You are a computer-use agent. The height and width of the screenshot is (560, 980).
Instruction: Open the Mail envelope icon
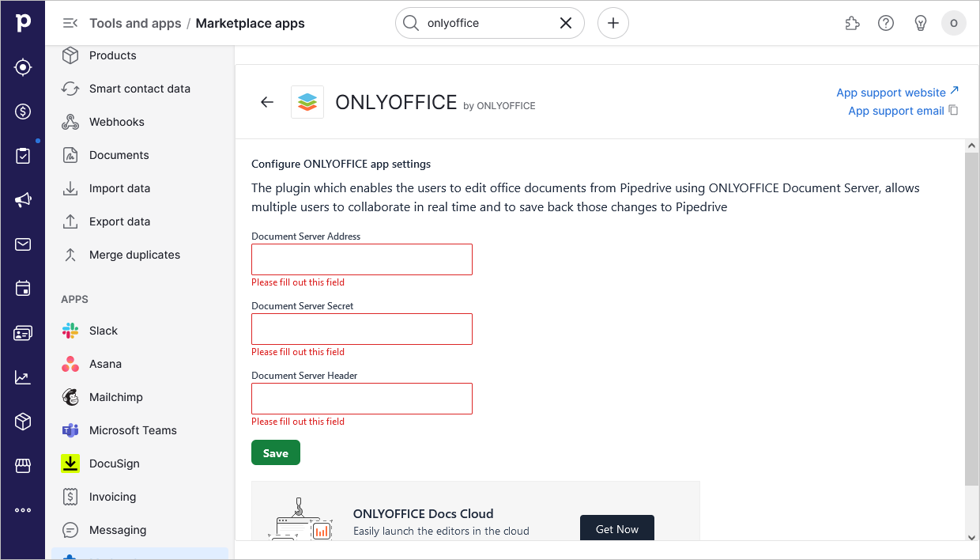[23, 244]
